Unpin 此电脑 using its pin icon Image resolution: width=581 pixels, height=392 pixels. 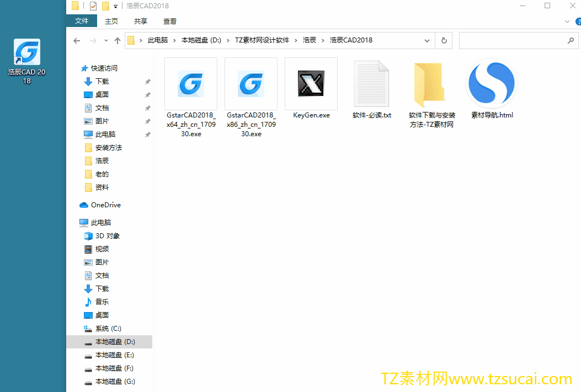point(147,135)
